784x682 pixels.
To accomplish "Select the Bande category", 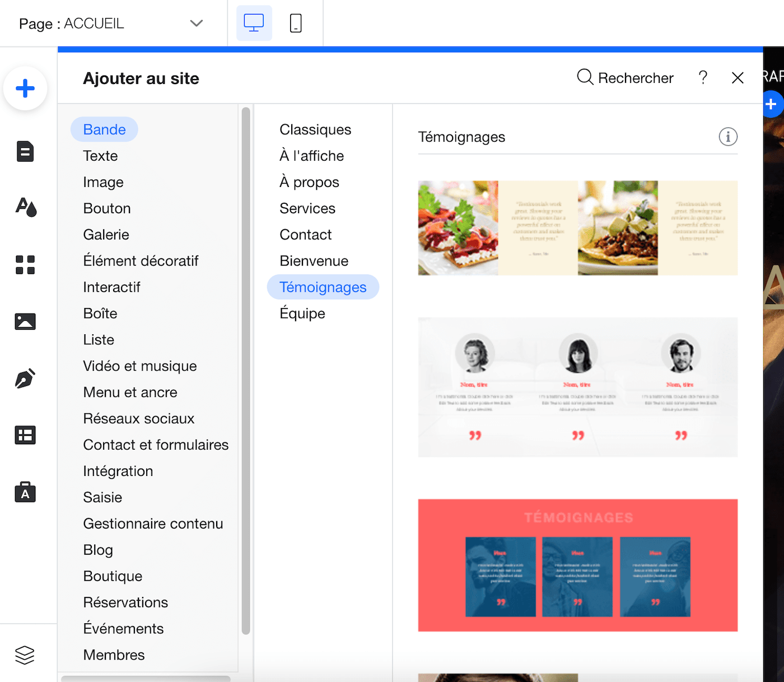I will (x=104, y=129).
